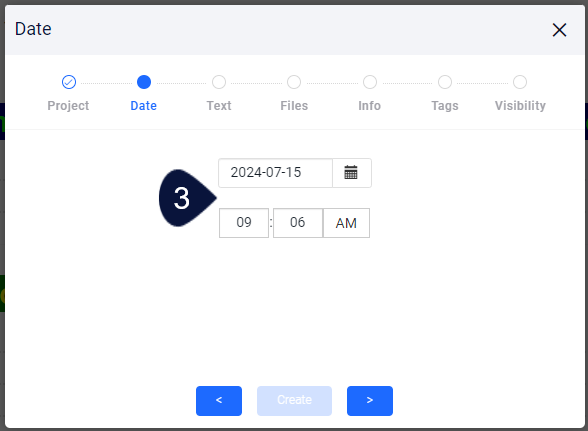Click the Files step circle indicator
Viewport: 588px width, 431px height.
pyautogui.click(x=294, y=82)
